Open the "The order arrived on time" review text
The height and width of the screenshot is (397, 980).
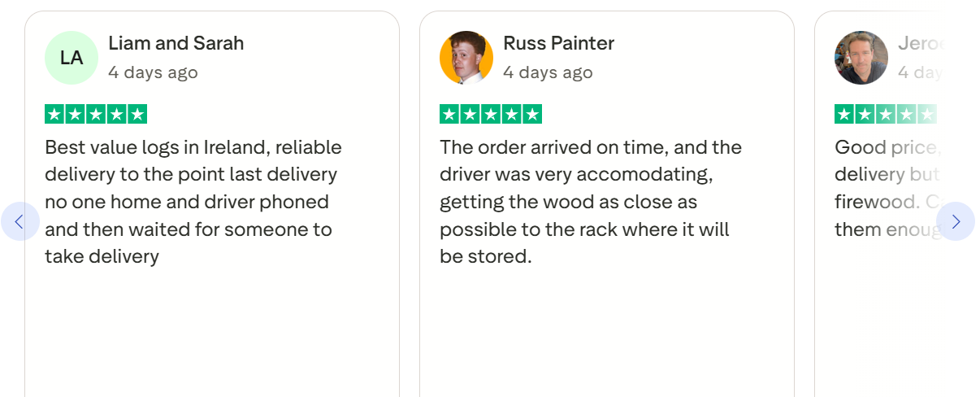pos(590,202)
